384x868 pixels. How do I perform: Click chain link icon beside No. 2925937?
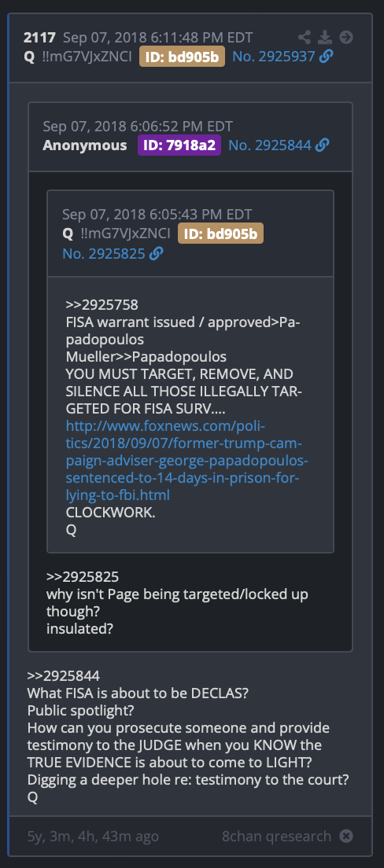[327, 56]
